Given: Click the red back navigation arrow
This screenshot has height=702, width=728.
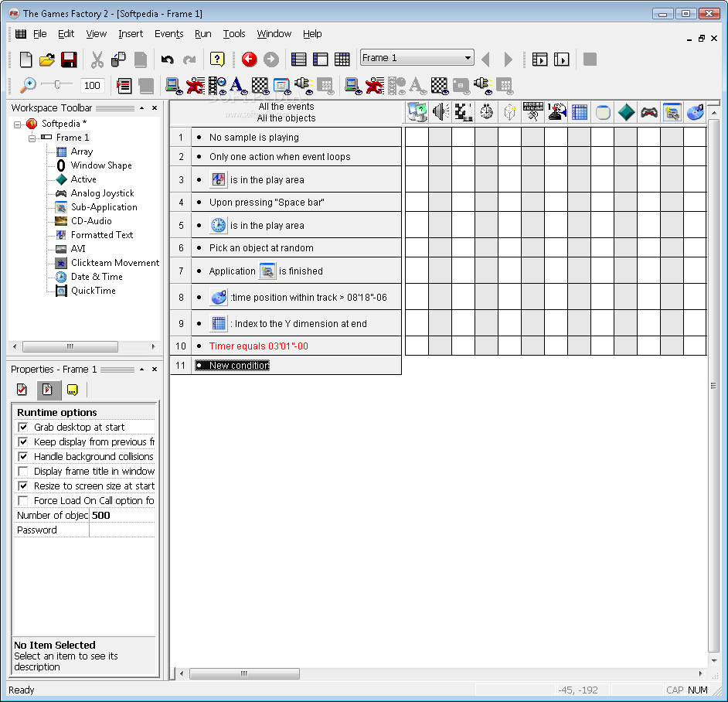Looking at the screenshot, I should tap(249, 60).
